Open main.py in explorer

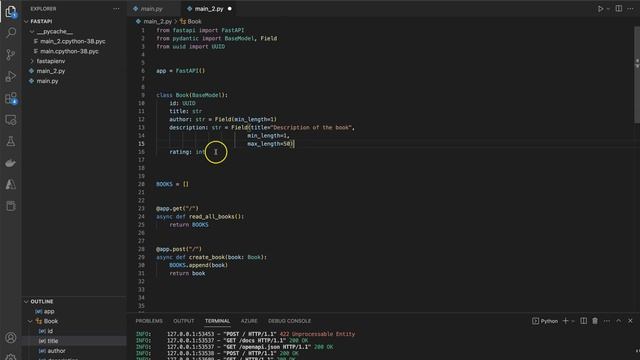tap(47, 81)
